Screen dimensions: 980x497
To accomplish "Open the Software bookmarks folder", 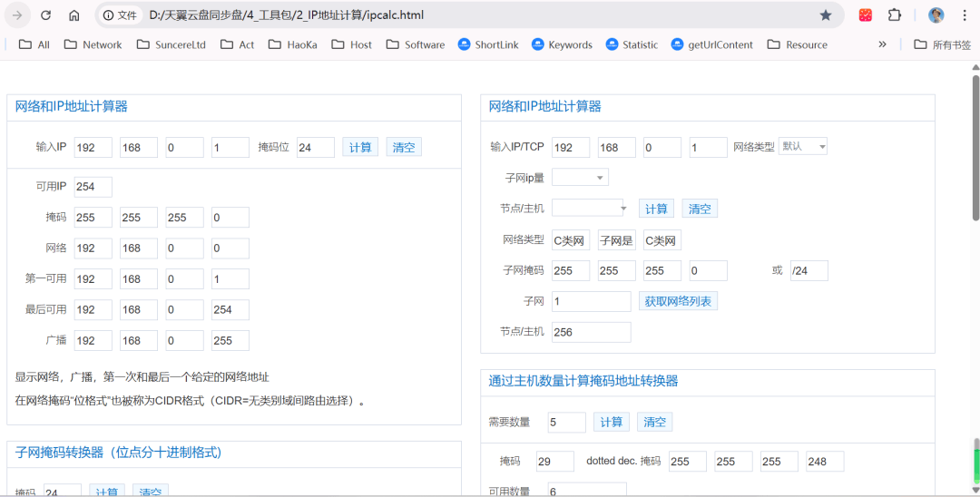I will click(415, 44).
